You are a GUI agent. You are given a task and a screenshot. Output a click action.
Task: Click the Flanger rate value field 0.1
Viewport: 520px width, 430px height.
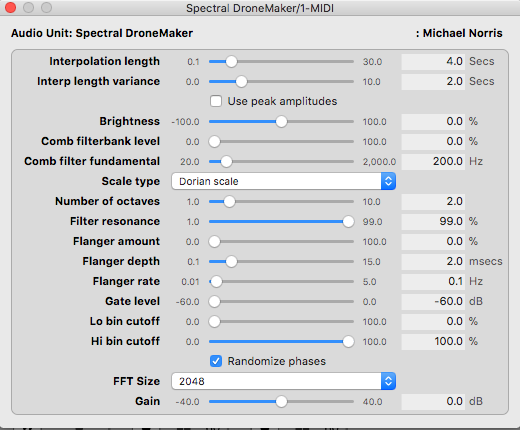click(x=433, y=282)
